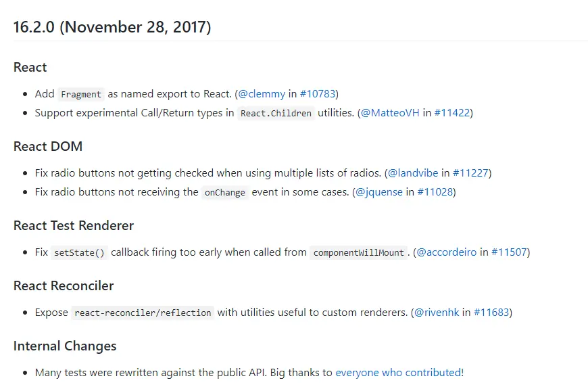The image size is (588, 389).
Task: Select the Internal Changes heading
Action: tap(65, 346)
